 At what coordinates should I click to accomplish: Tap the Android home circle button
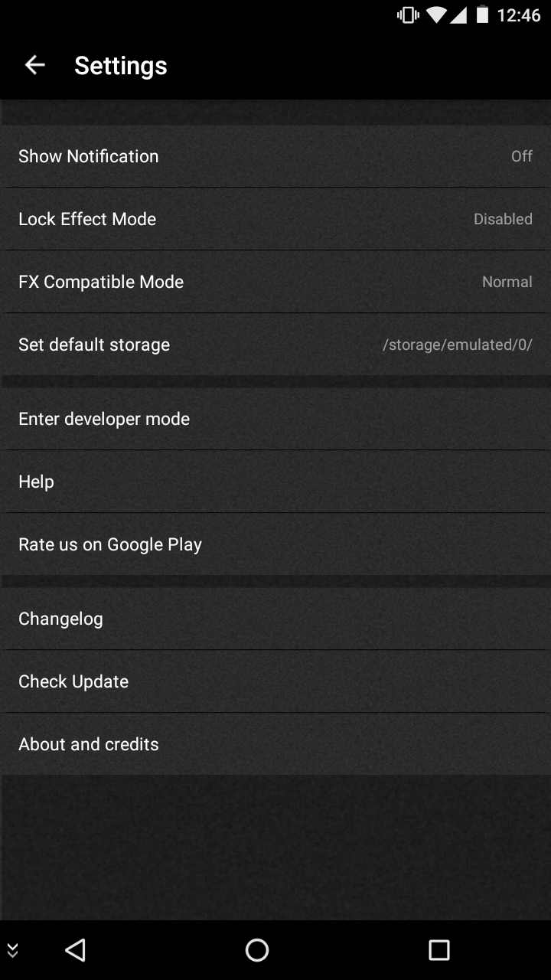(257, 950)
